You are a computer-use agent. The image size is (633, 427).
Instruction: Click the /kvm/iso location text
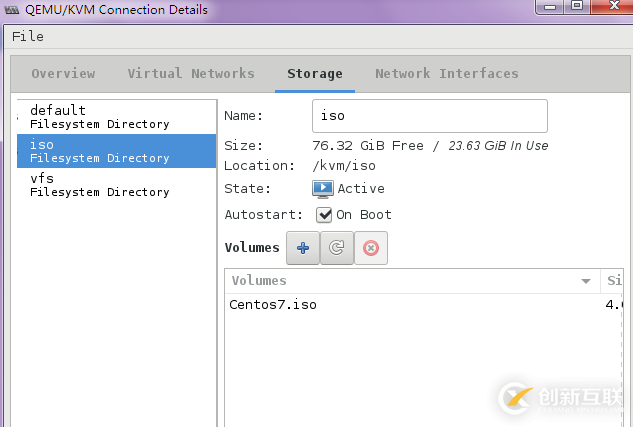click(x=344, y=166)
